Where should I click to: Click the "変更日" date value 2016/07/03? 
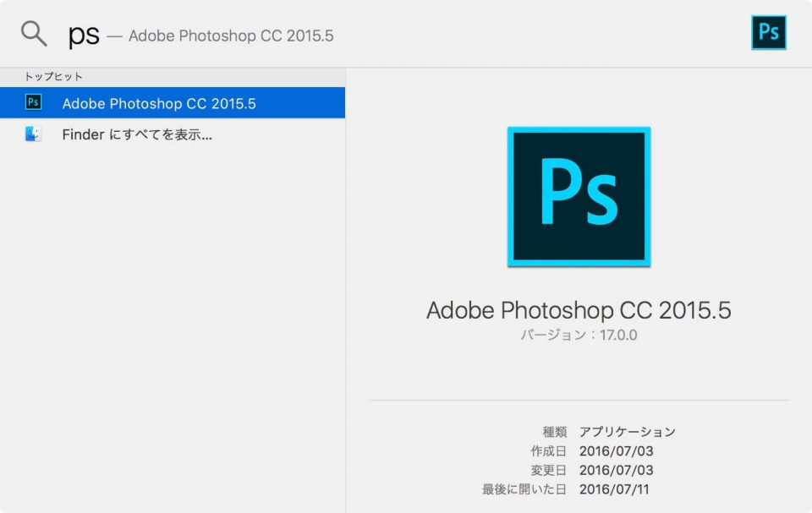click(617, 470)
